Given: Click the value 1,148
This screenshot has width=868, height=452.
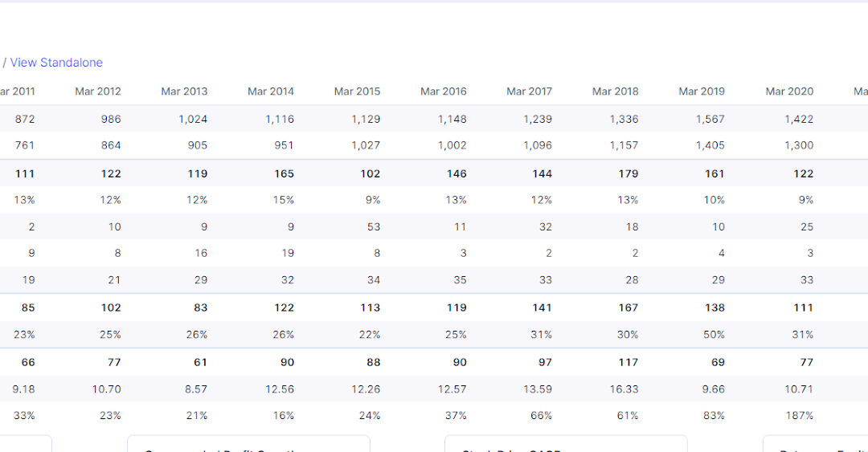Looking at the screenshot, I should [452, 119].
